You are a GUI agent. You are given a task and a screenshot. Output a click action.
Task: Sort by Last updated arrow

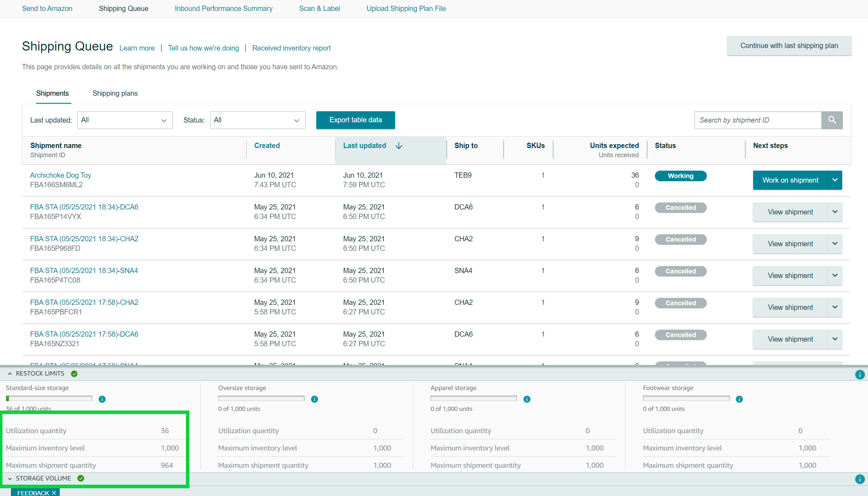tap(399, 146)
